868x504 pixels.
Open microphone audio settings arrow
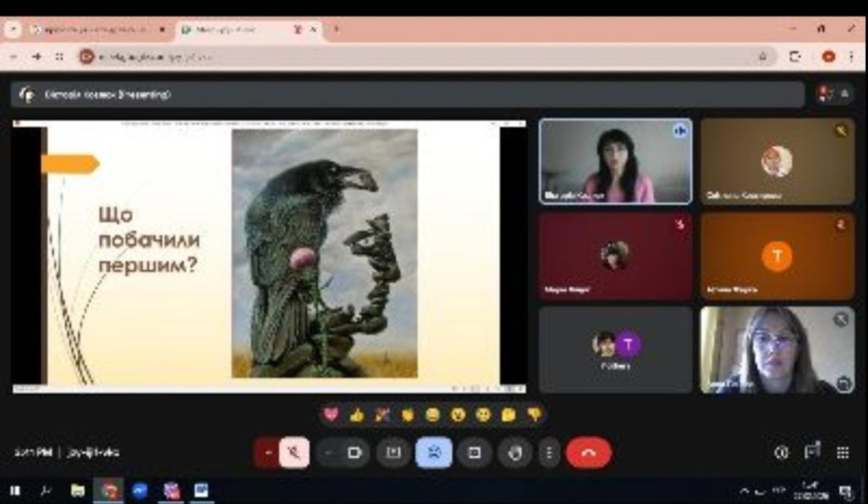point(267,452)
